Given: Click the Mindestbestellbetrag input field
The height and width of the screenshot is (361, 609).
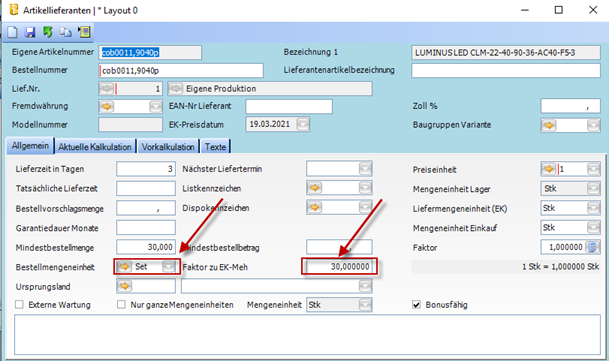Looking at the screenshot, I should 339,247.
